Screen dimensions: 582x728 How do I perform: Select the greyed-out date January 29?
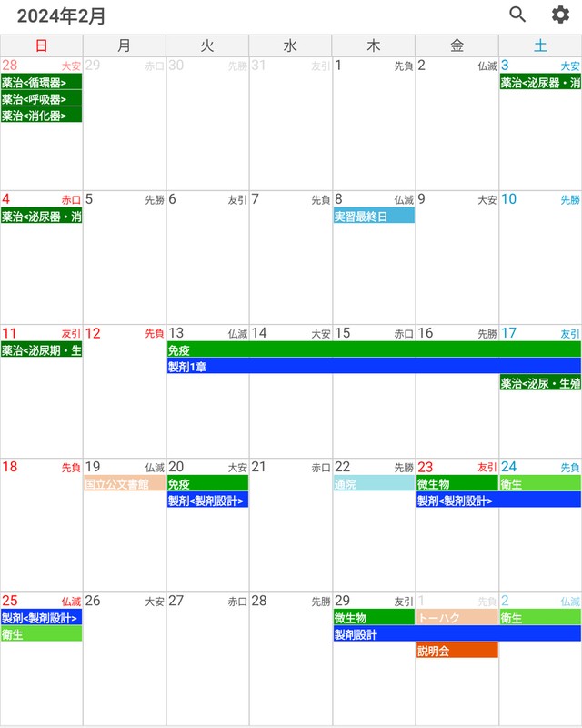click(x=125, y=124)
